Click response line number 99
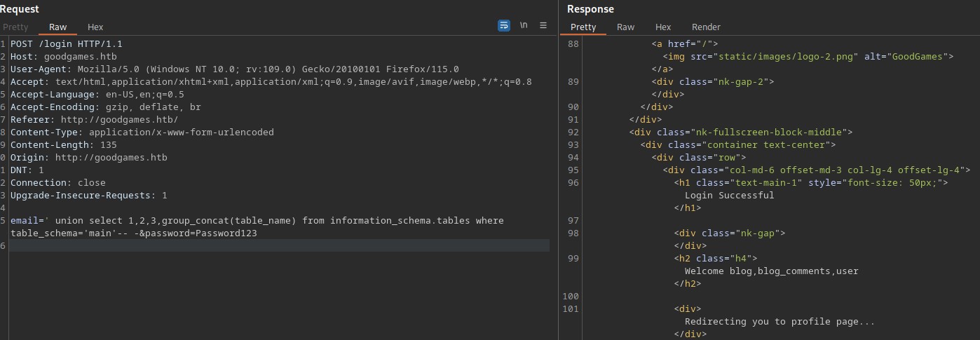The height and width of the screenshot is (340, 980). 573,258
